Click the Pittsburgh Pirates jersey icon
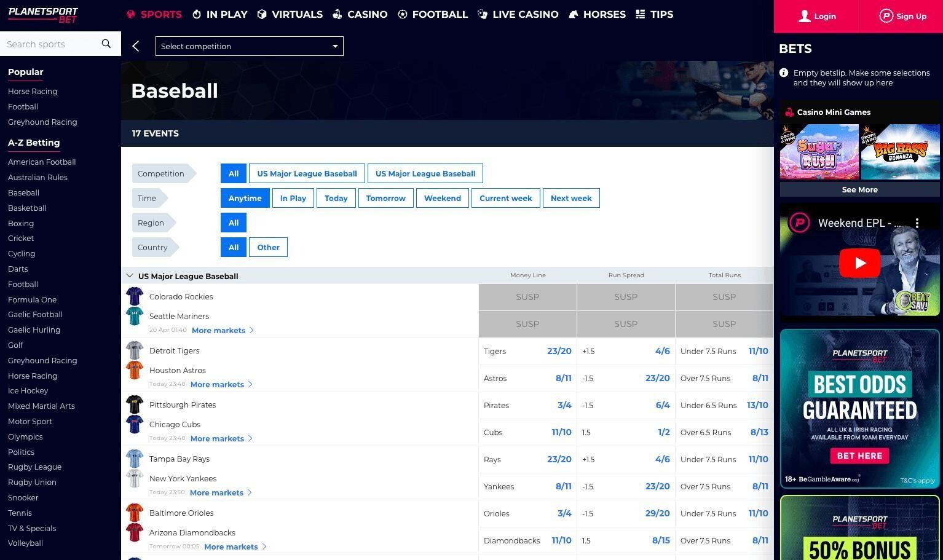The width and height of the screenshot is (943, 560). pyautogui.click(x=135, y=404)
